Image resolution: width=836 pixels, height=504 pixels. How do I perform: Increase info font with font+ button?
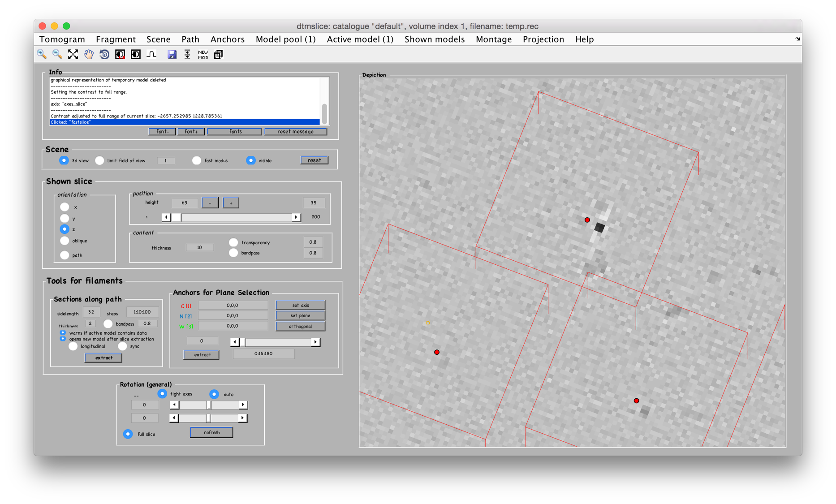coord(191,132)
